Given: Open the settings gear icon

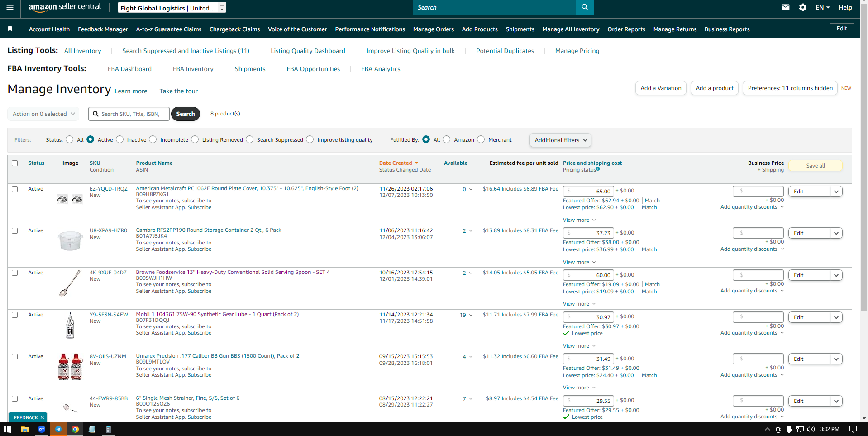Looking at the screenshot, I should [803, 7].
